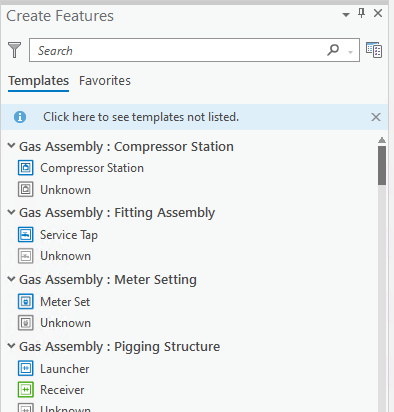
Task: Open the search options dropdown arrow
Action: tap(350, 52)
